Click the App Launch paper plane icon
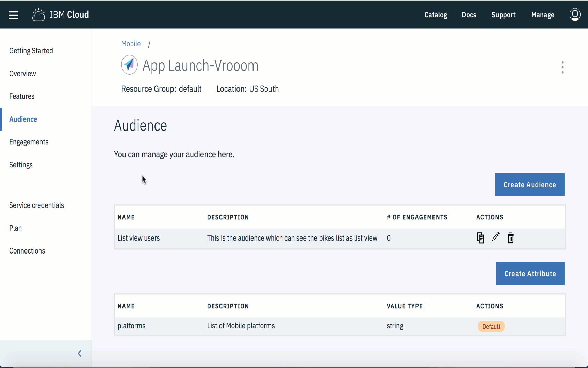The height and width of the screenshot is (368, 588). (x=129, y=64)
